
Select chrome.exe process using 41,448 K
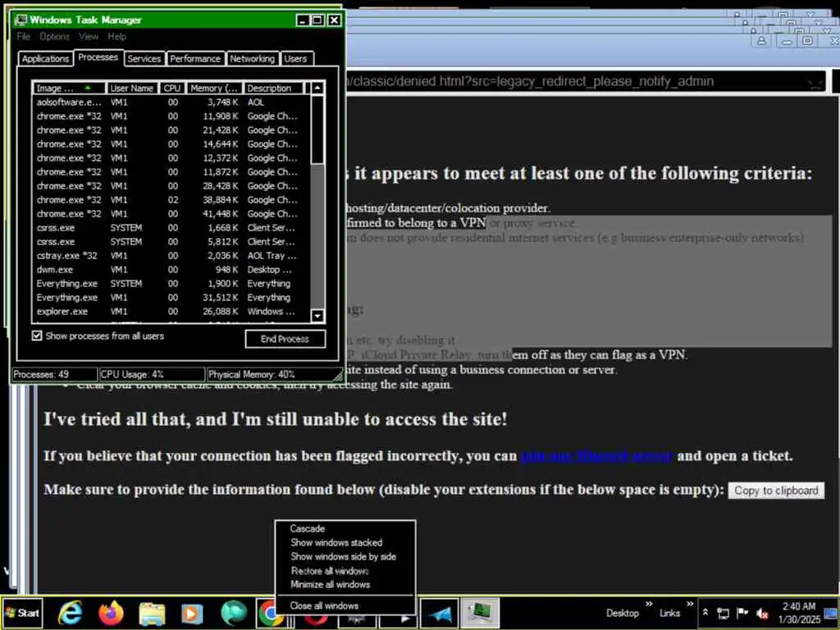point(171,214)
